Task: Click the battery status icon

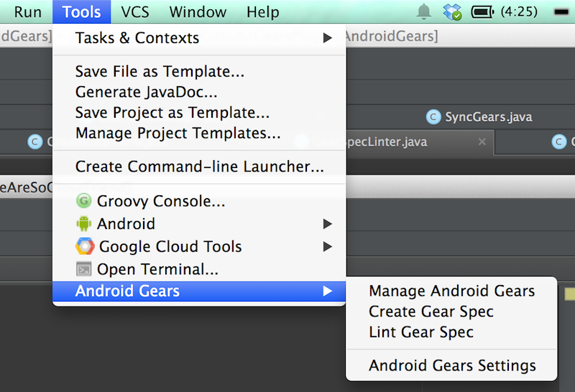Action: pyautogui.click(x=482, y=12)
